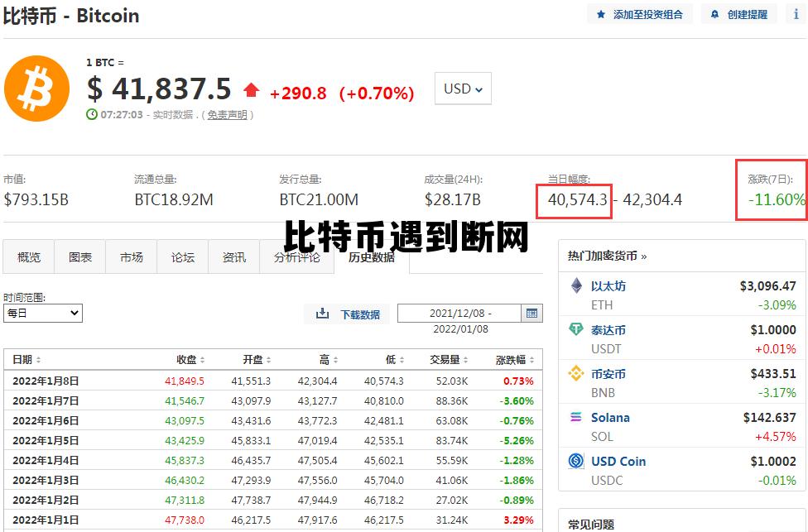
Task: Click the Tether icon next to USDT
Action: [576, 330]
